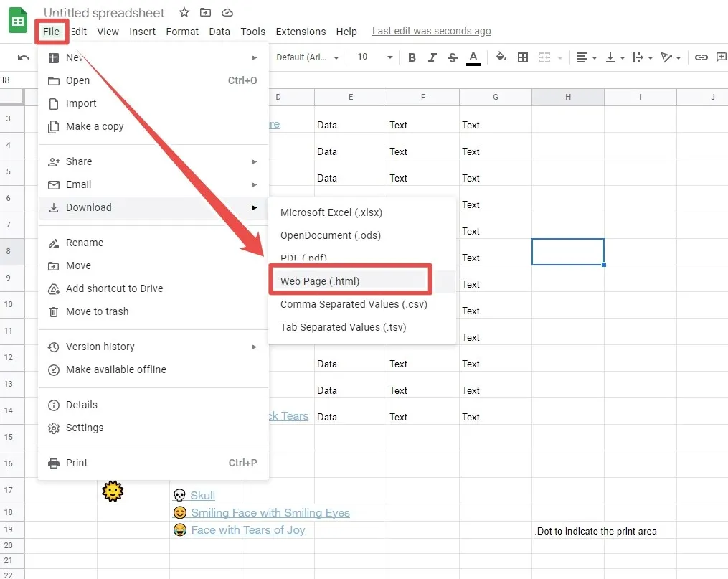Select Move in File menu
728x579 pixels.
click(153, 265)
